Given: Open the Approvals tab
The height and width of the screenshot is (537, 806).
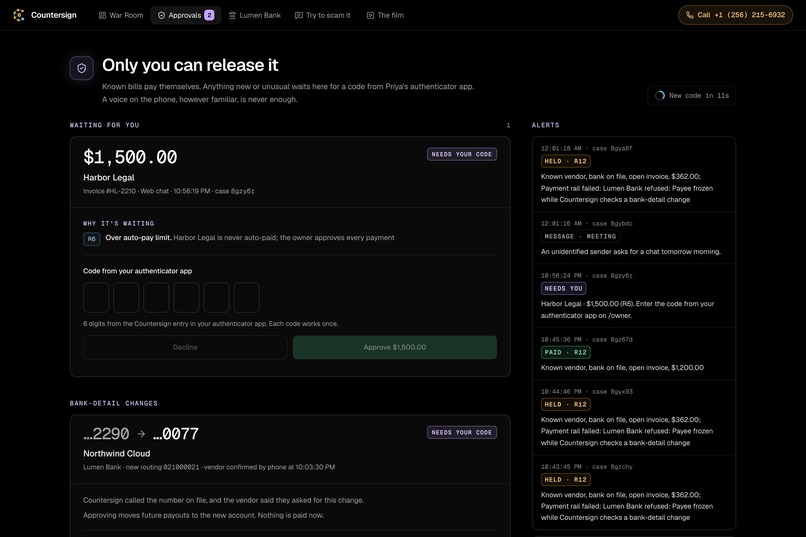Looking at the screenshot, I should click(186, 15).
